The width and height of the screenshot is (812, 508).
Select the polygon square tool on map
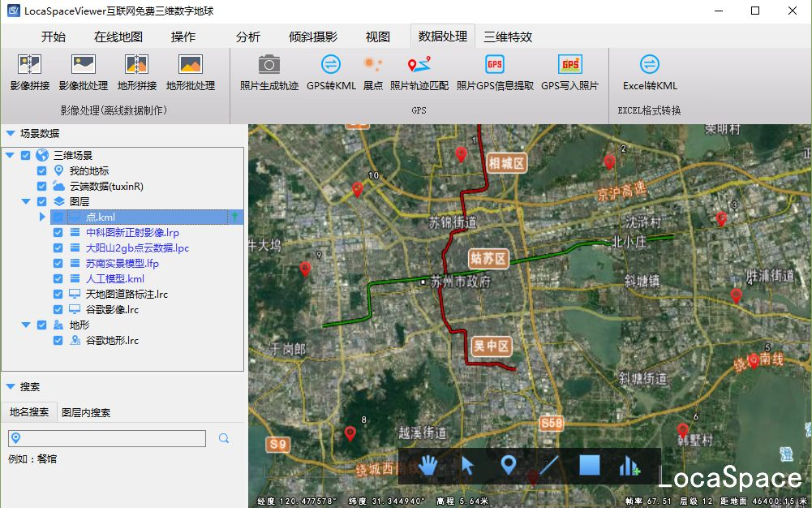(x=589, y=465)
